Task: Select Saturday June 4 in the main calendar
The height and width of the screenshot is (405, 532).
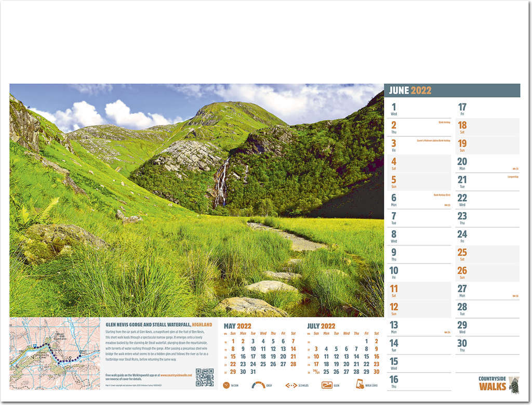Action: [419, 164]
